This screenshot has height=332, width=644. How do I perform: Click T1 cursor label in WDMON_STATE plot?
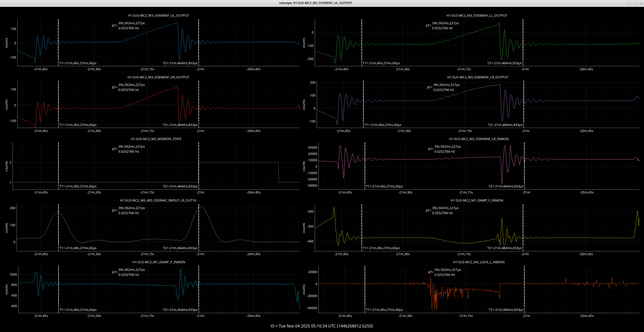pyautogui.click(x=78, y=186)
